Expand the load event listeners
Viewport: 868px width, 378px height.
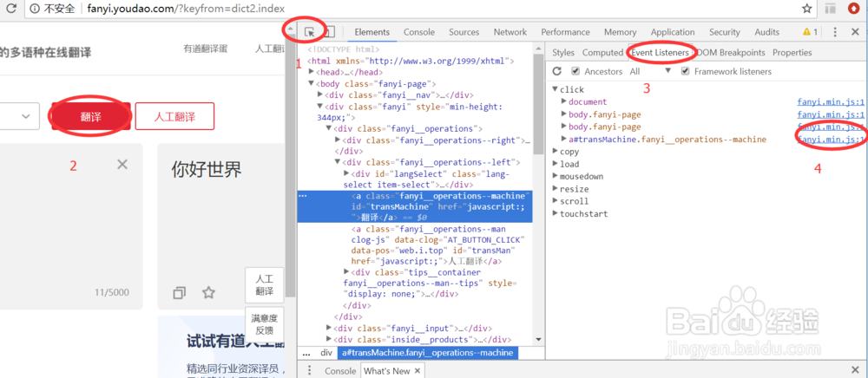tap(556, 164)
